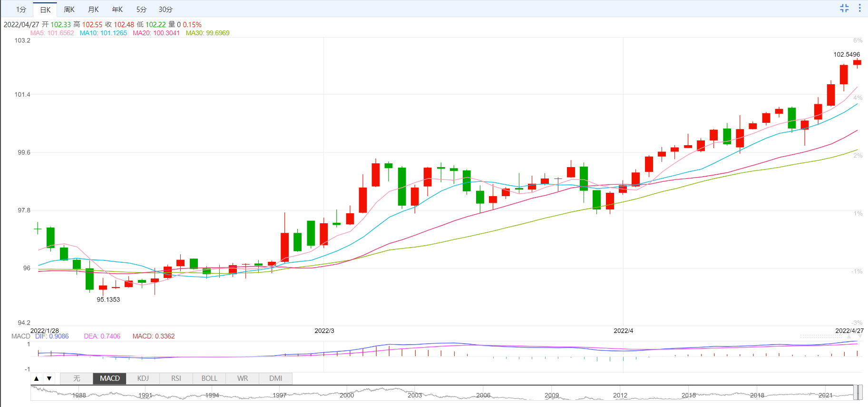Click the 97.8 price axis label
Viewport: 868px width, 407px height.
tap(24, 210)
